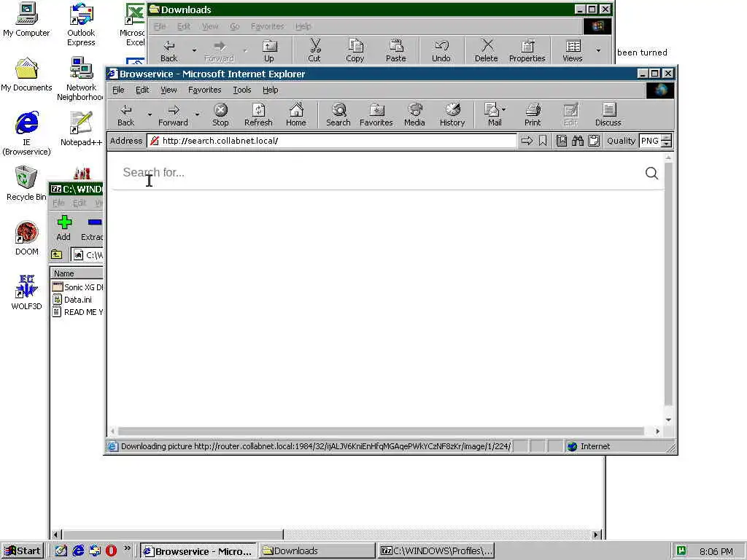Select the DOOM desktop shortcut

(x=27, y=238)
